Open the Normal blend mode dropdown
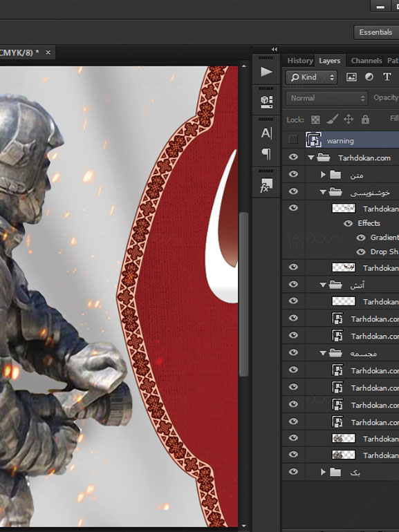 pos(326,98)
